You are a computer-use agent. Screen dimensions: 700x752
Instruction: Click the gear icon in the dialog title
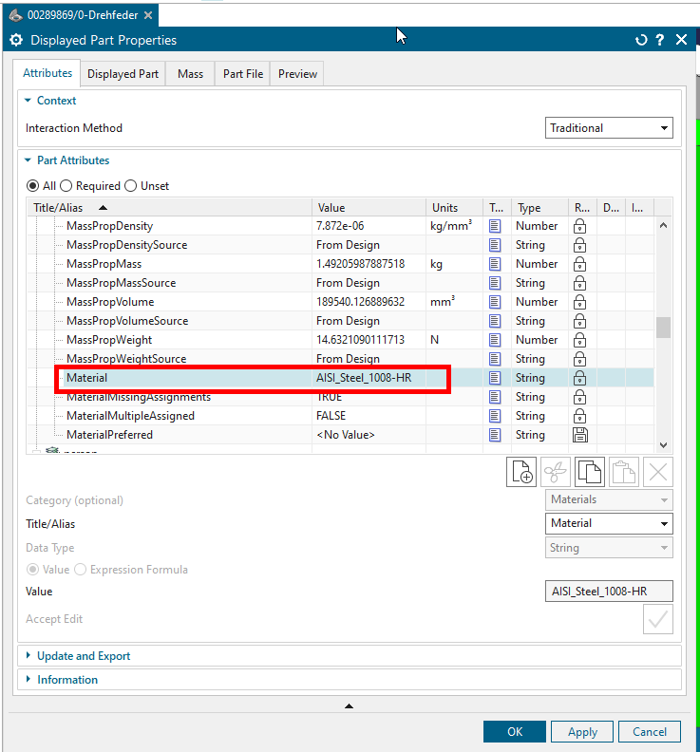[16, 40]
